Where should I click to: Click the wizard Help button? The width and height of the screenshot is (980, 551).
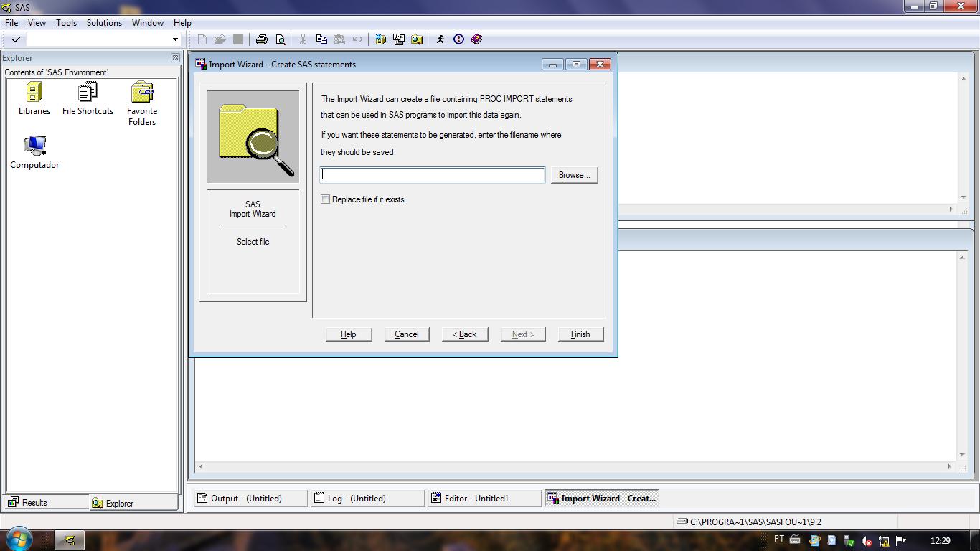(349, 334)
